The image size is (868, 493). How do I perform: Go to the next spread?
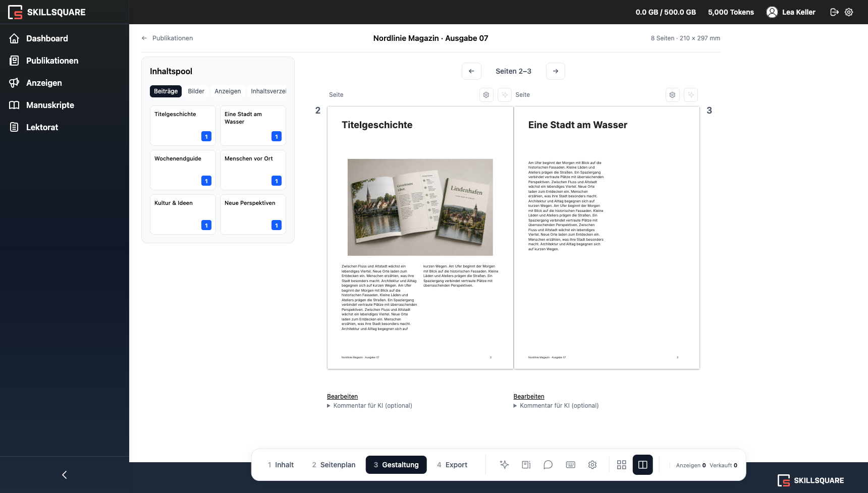pos(555,71)
